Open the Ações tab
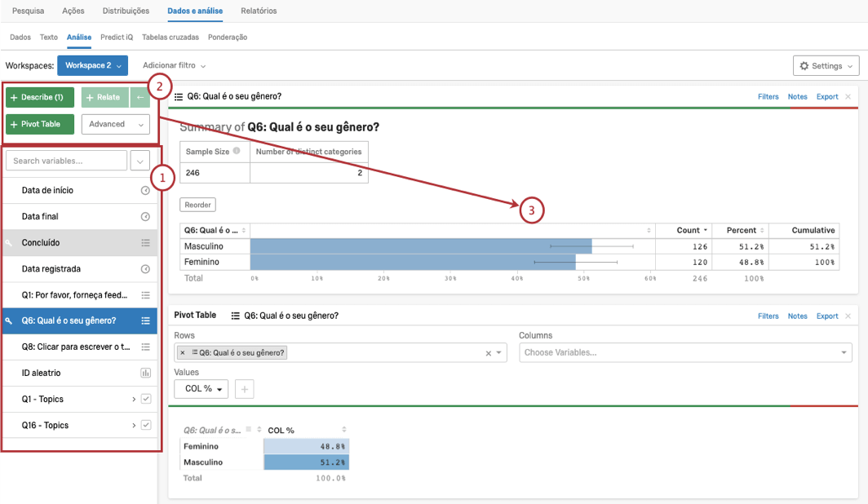 tap(73, 11)
